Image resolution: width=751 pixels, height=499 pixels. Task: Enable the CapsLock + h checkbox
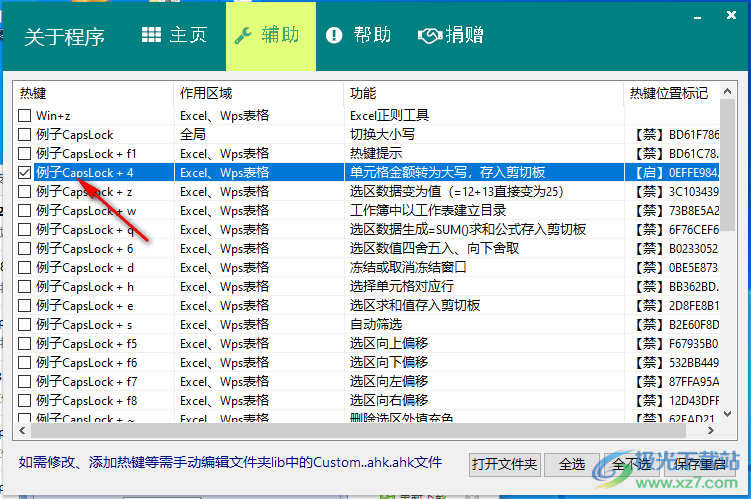tap(24, 286)
